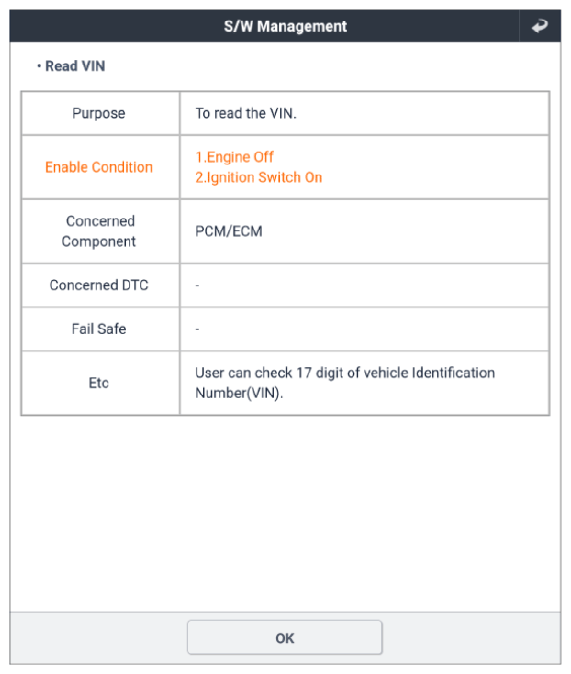Confirm with the OK button
Viewport: 571px width, 674px height.
pos(285,637)
